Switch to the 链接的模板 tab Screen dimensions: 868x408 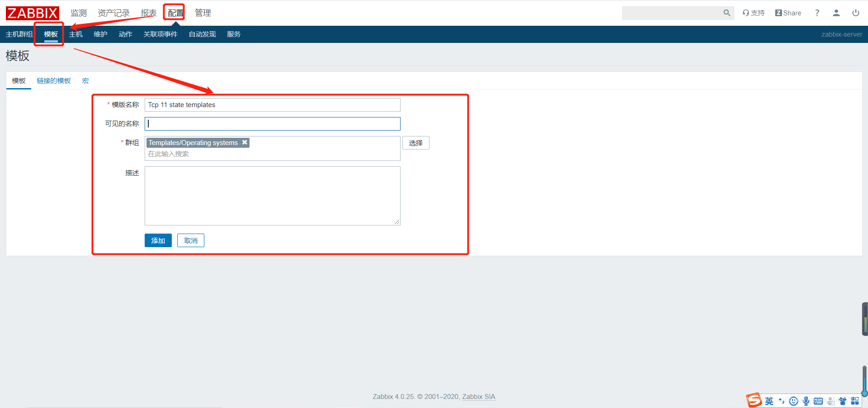[54, 81]
